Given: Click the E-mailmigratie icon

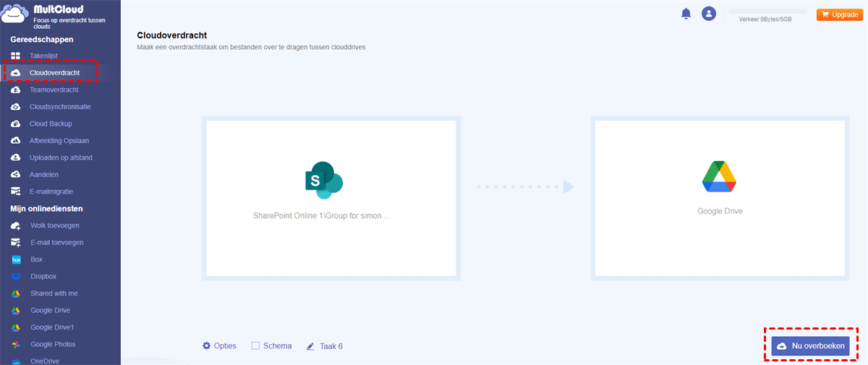Looking at the screenshot, I should pos(16,192).
